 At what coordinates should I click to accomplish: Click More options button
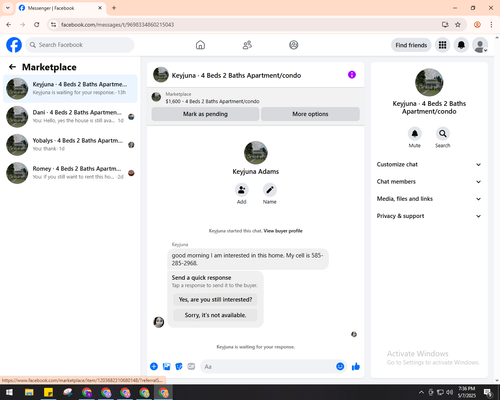pos(310,114)
